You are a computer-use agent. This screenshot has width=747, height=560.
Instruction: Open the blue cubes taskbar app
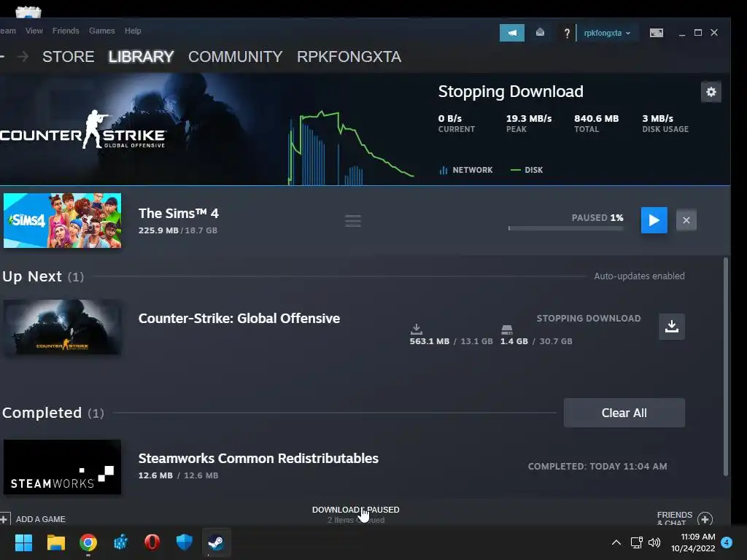(x=120, y=542)
